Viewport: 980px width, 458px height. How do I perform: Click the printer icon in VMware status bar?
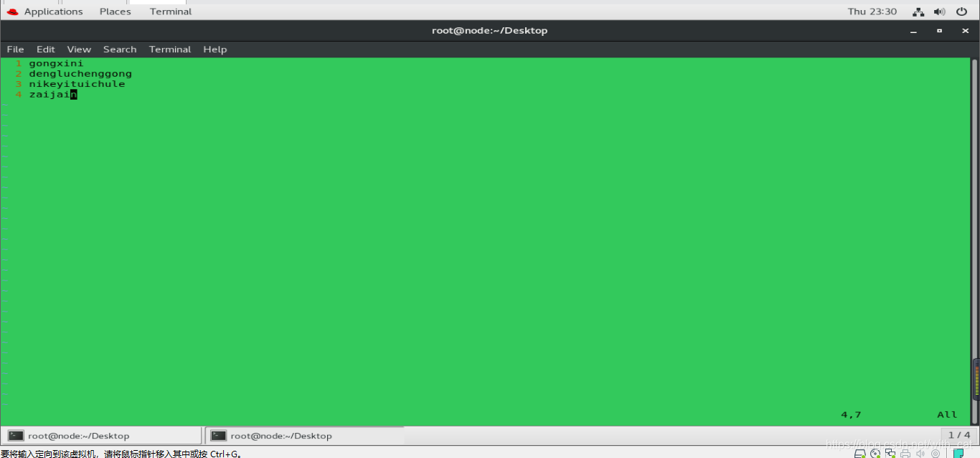click(x=905, y=454)
